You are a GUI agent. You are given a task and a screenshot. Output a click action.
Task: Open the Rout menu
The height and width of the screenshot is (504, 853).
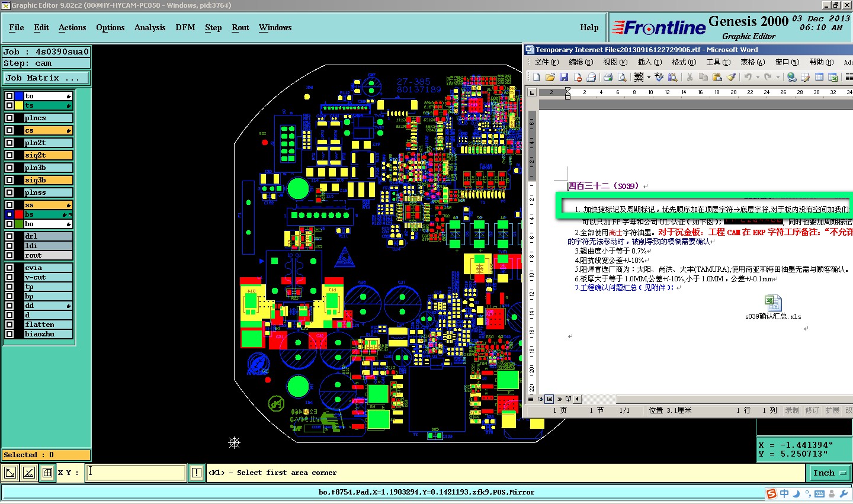pos(240,27)
